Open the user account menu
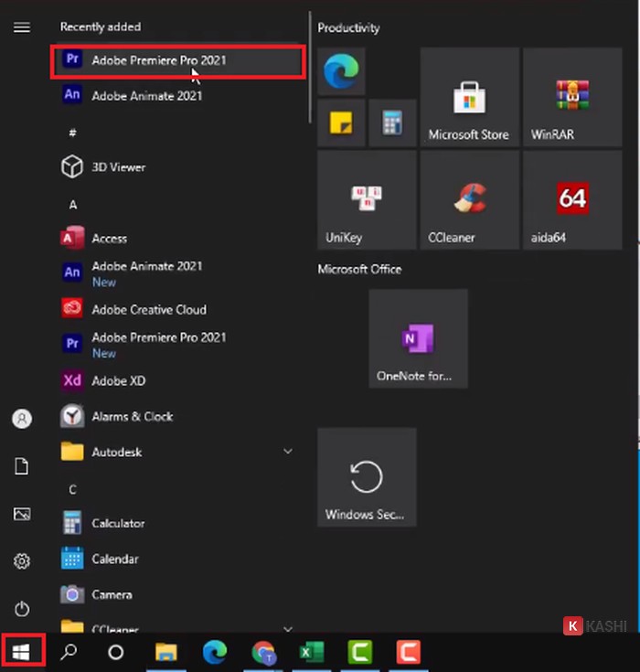 point(22,419)
